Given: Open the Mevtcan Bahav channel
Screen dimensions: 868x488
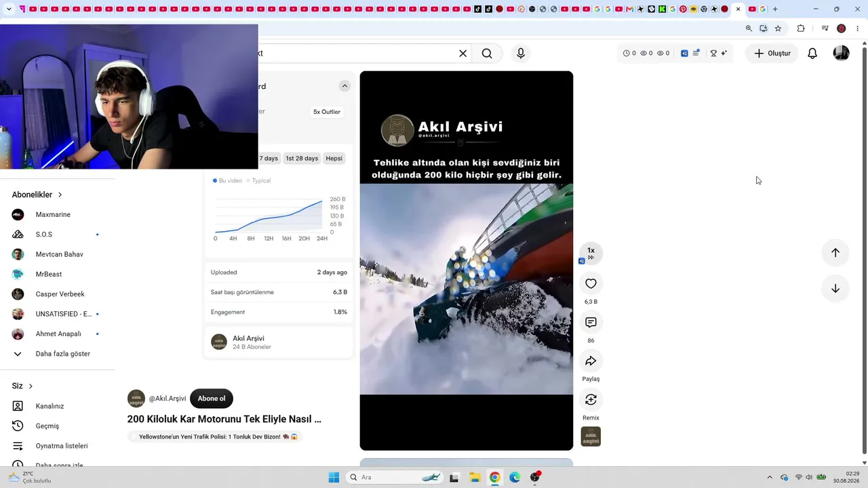Looking at the screenshot, I should (x=58, y=254).
